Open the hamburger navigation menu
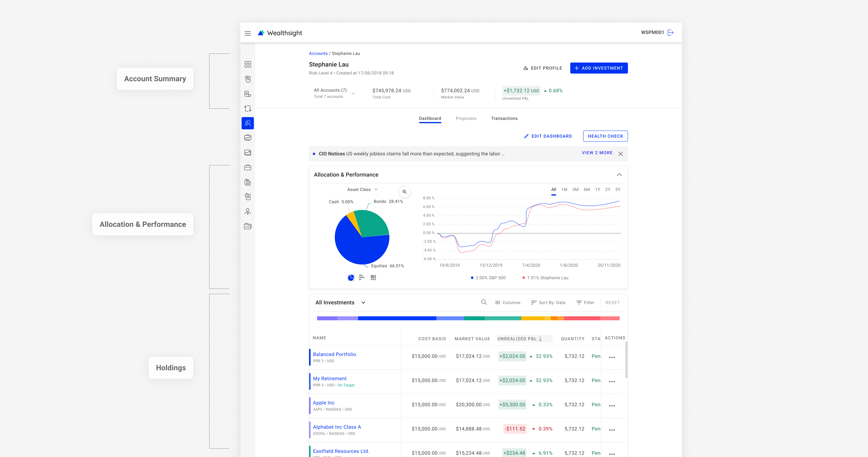Screen dimensions: 868x457 248,33
